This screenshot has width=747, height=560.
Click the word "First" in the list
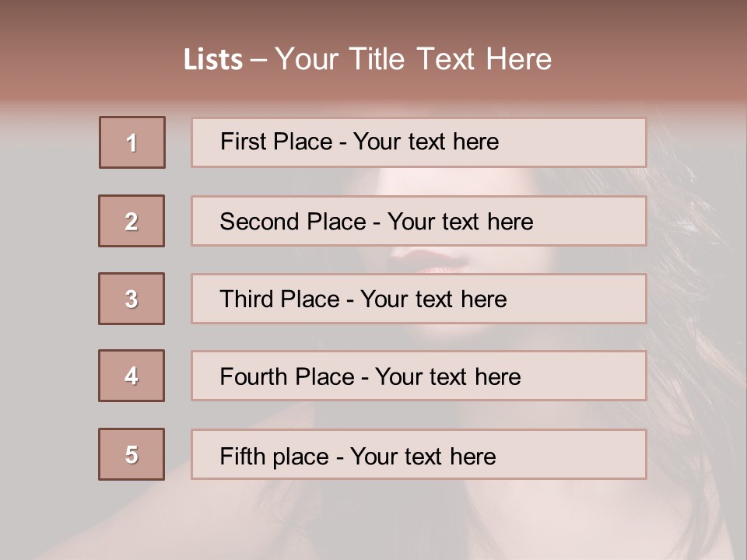tap(244, 142)
